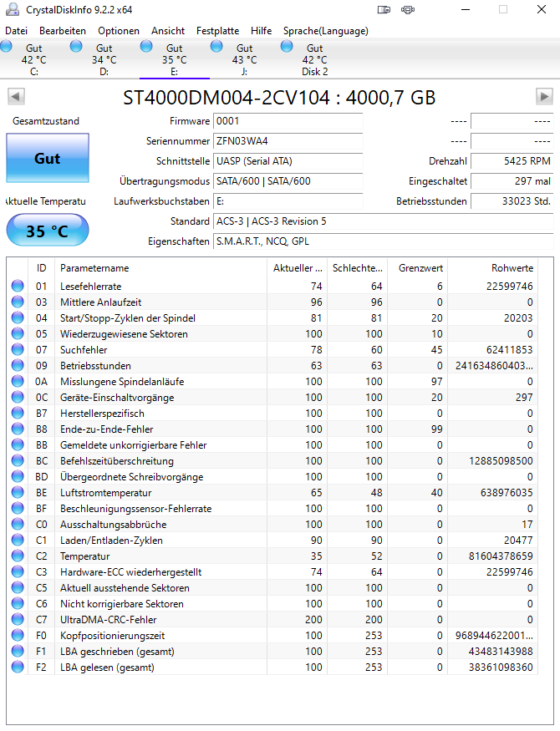Click the Eingeschaltet field 297 mal
This screenshot has height=731, width=560.
click(x=512, y=181)
